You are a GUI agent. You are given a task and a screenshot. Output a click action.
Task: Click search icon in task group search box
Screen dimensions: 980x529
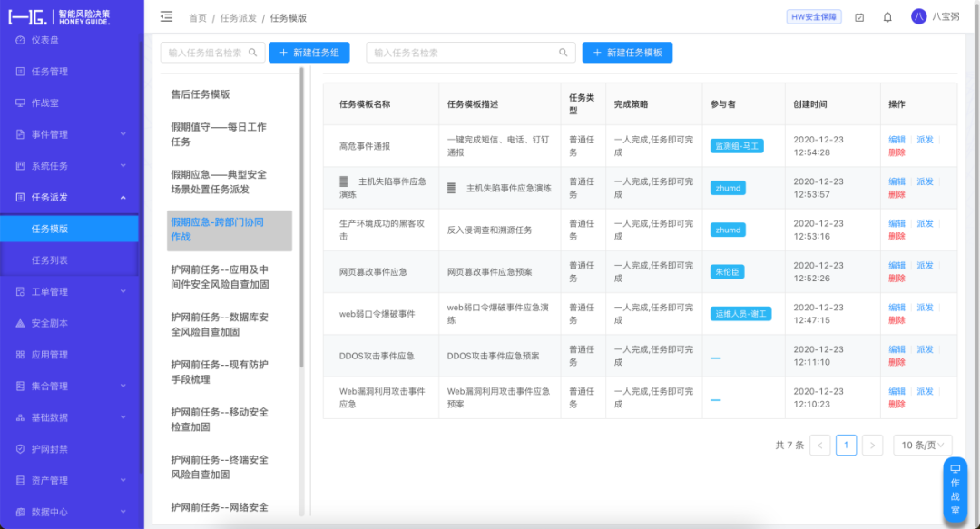[x=252, y=53]
